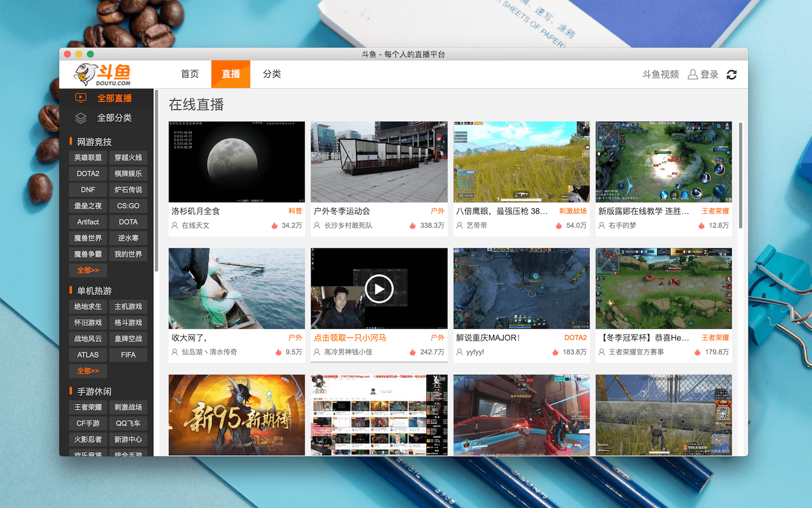Click the Douyu fish logo
812x508 pixels.
(102, 74)
